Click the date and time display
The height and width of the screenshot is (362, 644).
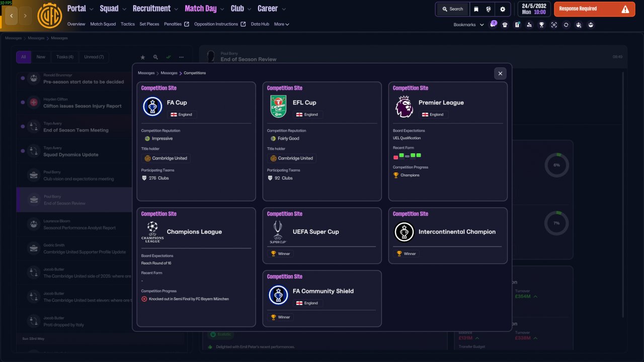click(x=534, y=9)
